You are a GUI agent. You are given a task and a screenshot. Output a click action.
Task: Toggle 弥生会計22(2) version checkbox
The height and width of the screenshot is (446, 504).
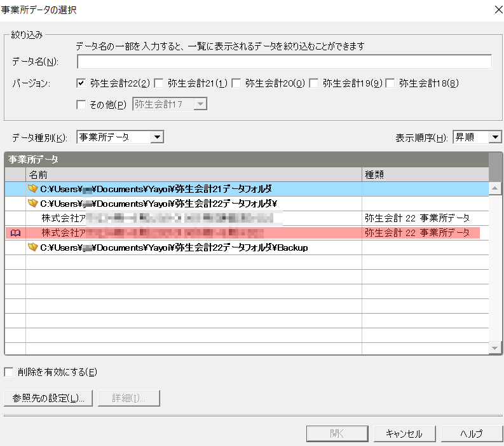(x=81, y=83)
